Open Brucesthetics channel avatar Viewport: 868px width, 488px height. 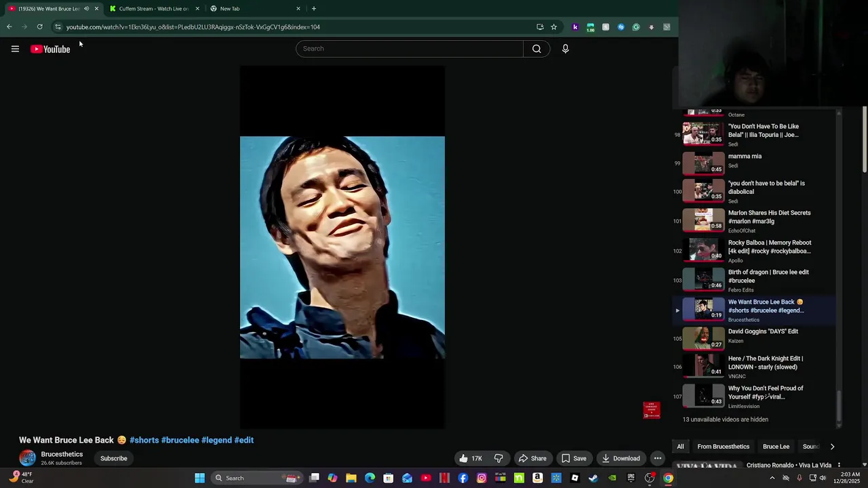pos(27,458)
